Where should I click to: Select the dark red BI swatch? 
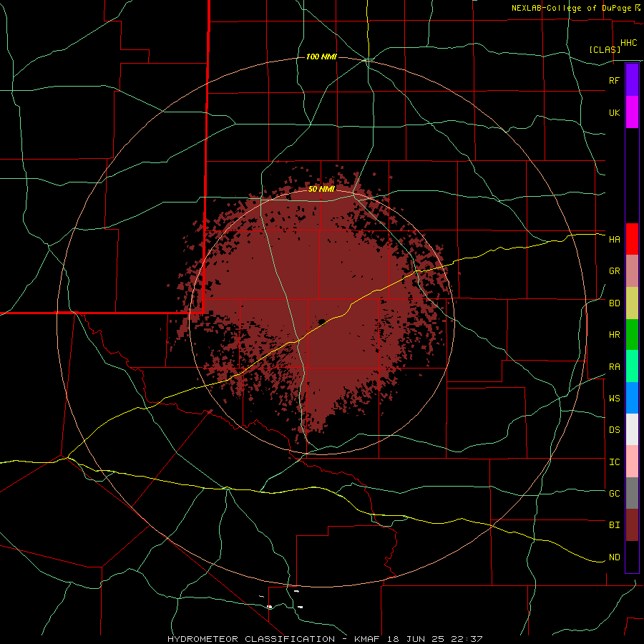click(632, 525)
